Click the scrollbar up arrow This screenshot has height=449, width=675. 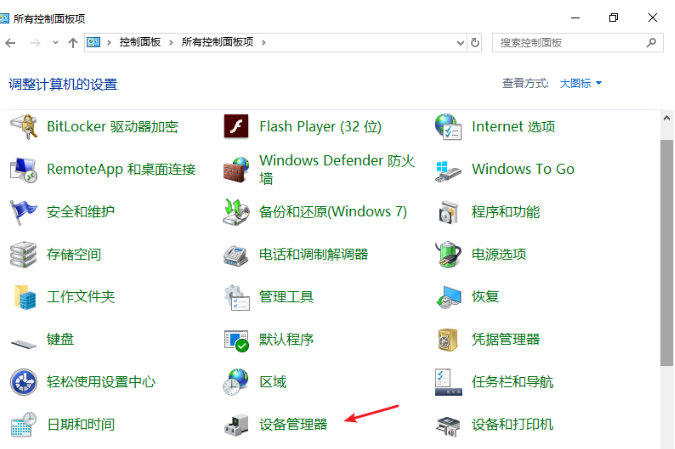tap(667, 118)
